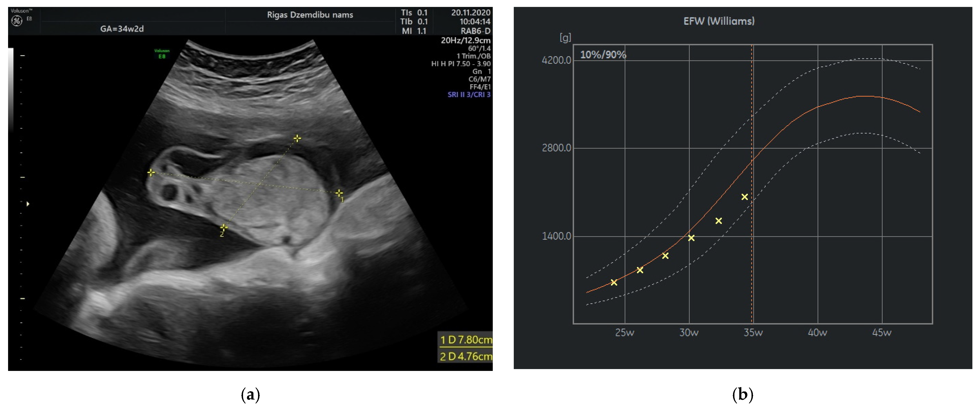
Task: Click the blue SRI II 3/CRI 3 text
Action: tap(469, 94)
